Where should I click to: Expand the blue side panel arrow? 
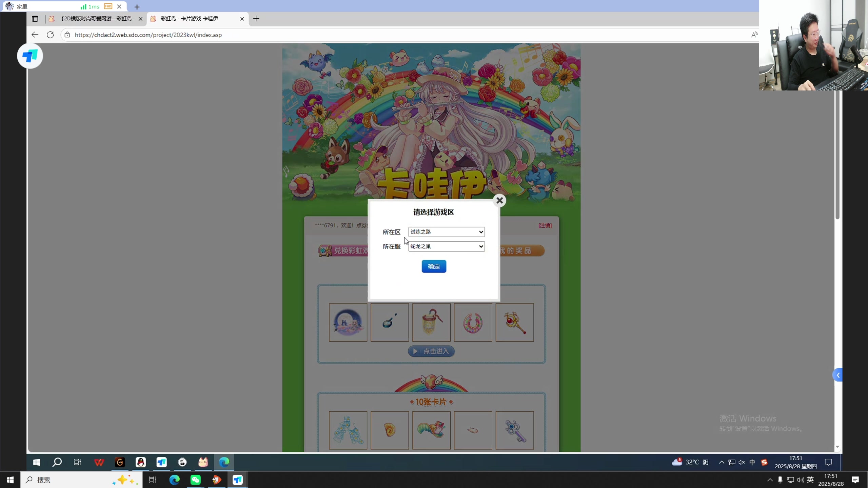837,375
